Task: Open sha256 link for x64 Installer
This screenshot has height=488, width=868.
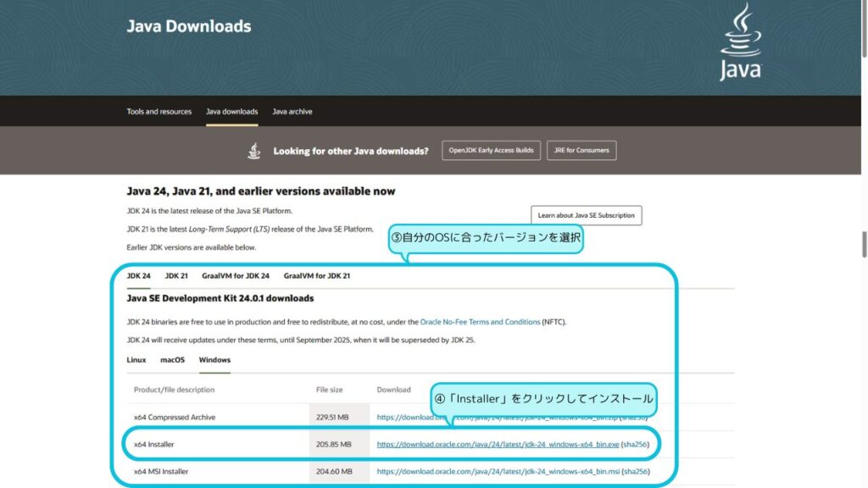Action: 634,444
